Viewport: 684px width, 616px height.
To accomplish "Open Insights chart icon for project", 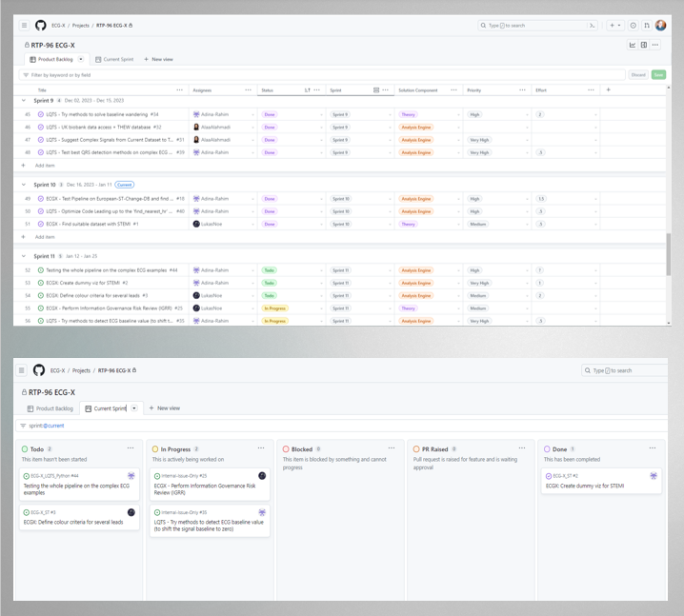I will 633,45.
